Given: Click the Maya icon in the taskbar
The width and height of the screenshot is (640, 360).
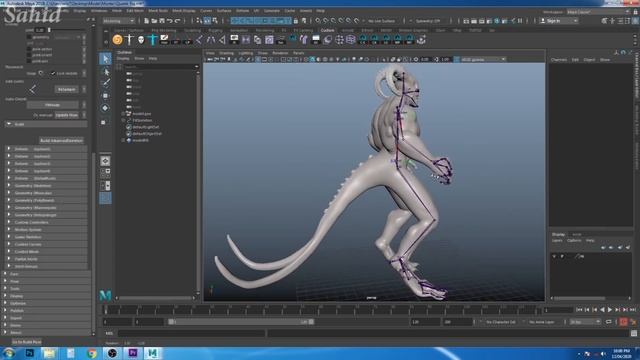Looking at the screenshot, I should (x=153, y=353).
